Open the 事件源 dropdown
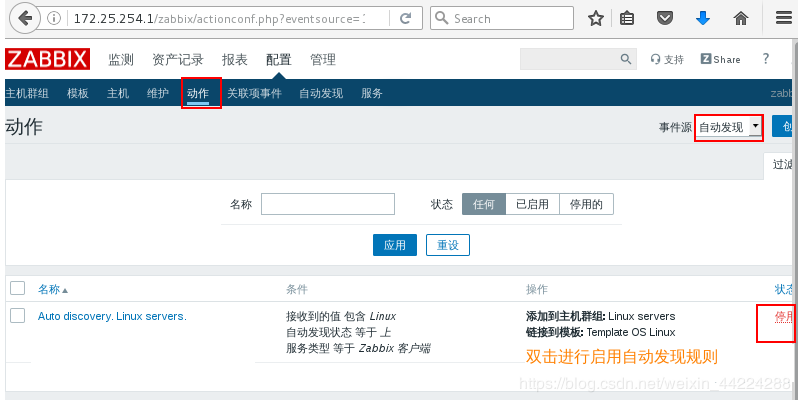The height and width of the screenshot is (400, 798). [729, 127]
